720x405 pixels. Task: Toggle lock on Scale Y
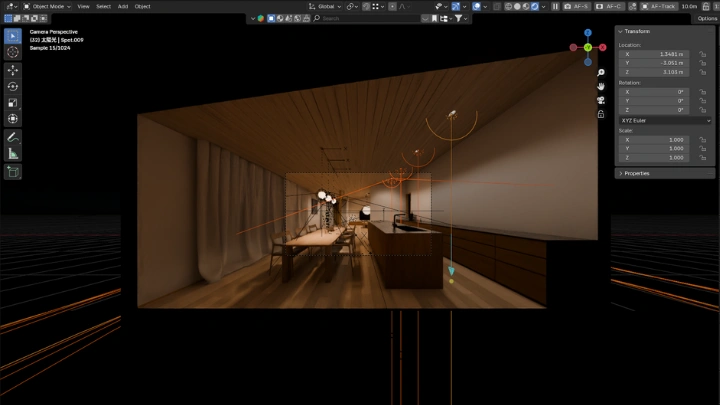coord(704,148)
